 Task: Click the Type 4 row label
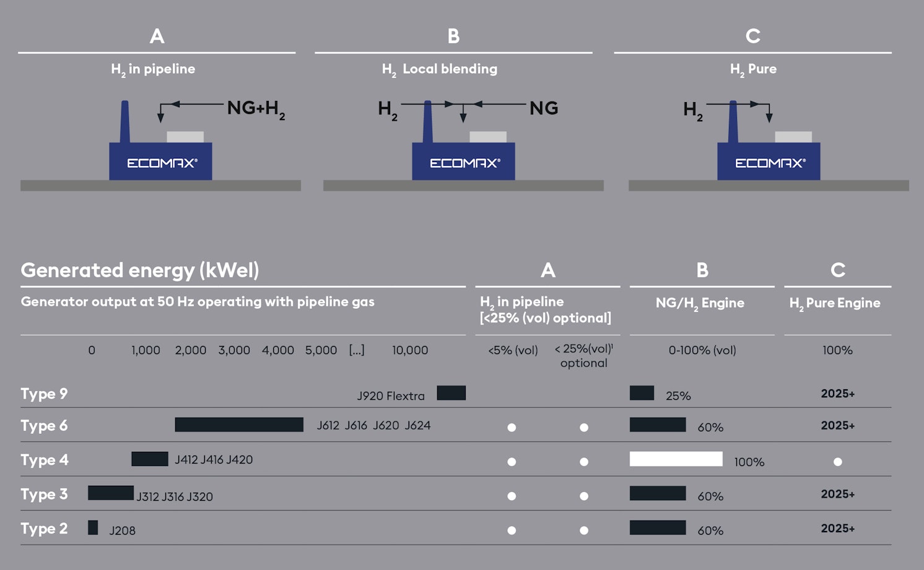click(x=45, y=460)
